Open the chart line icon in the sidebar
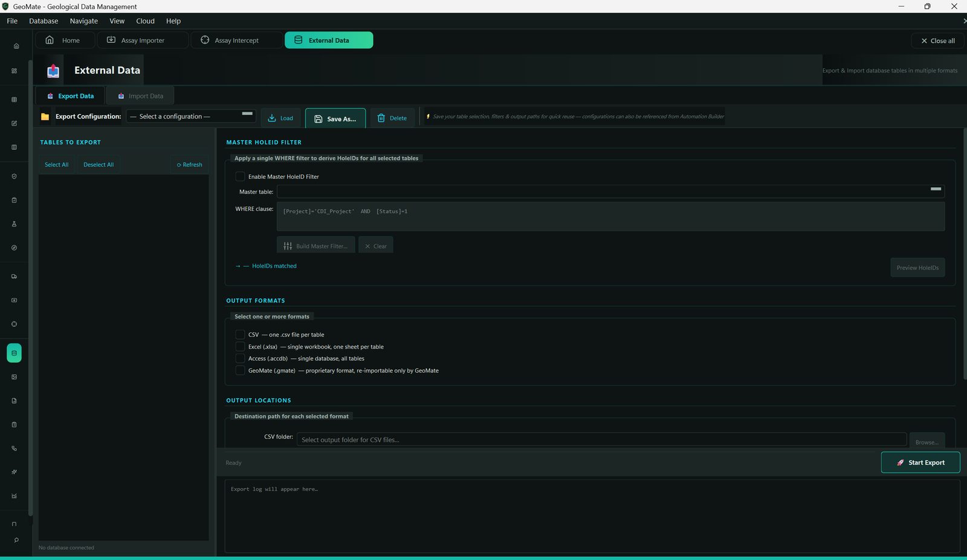Image resolution: width=967 pixels, height=560 pixels. click(x=14, y=496)
